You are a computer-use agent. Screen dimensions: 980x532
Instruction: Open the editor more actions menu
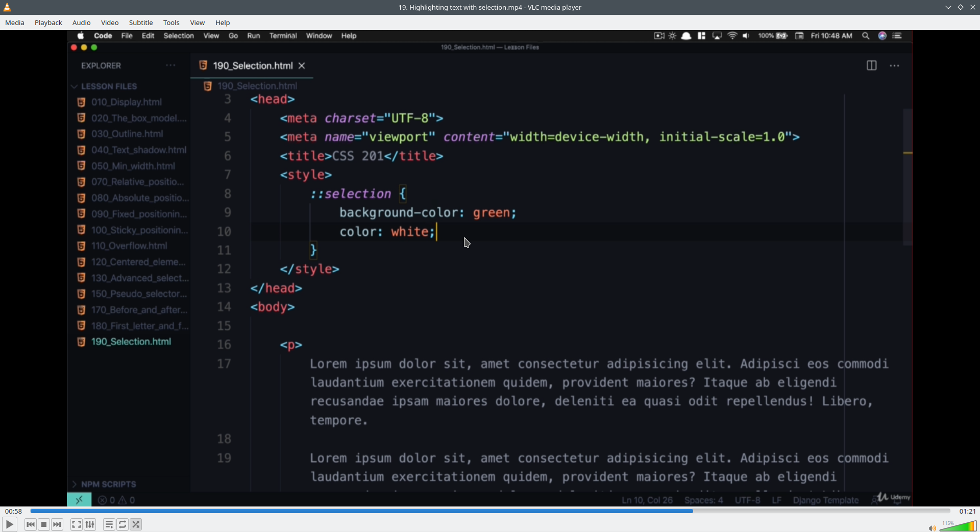pos(895,65)
